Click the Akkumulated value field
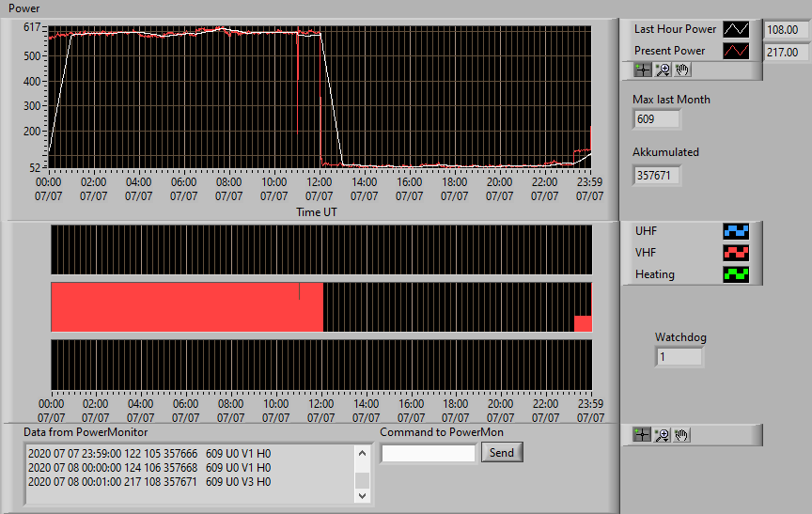Image resolution: width=812 pixels, height=514 pixels. pos(657,176)
